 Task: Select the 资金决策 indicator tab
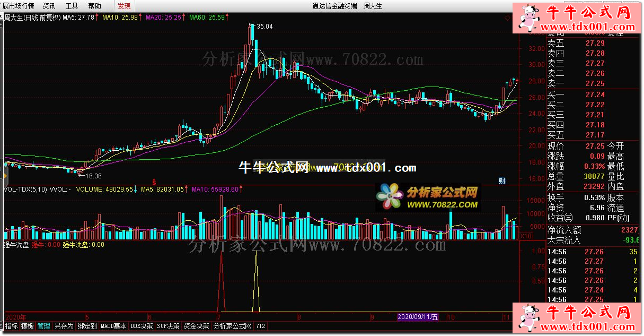(197, 326)
